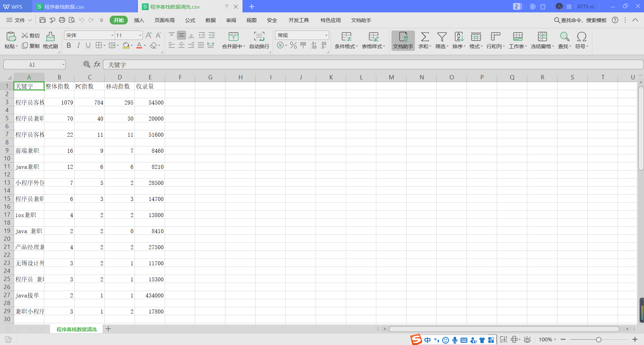Image resolution: width=644 pixels, height=345 pixels.
Task: Open the zoom level 100% dropdown
Action: tap(547, 339)
